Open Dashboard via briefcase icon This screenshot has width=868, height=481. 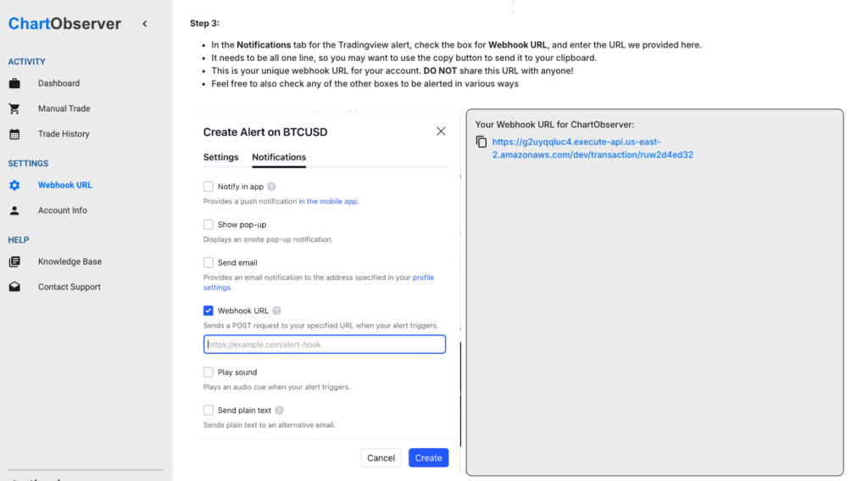coord(14,83)
